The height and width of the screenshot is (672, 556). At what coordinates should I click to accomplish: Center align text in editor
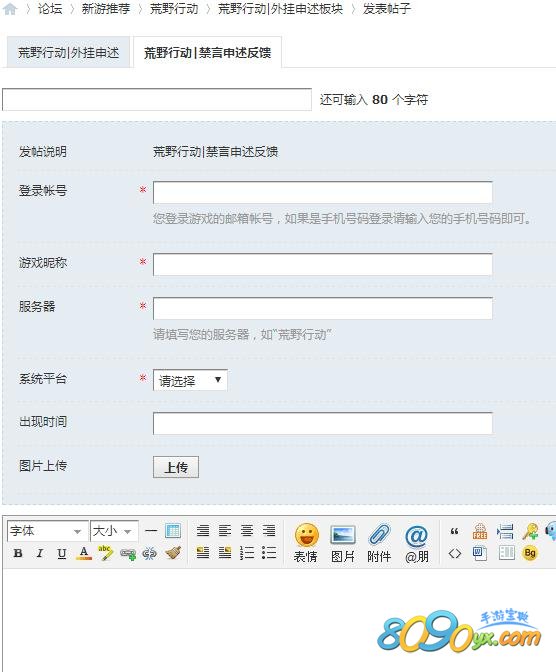(247, 531)
